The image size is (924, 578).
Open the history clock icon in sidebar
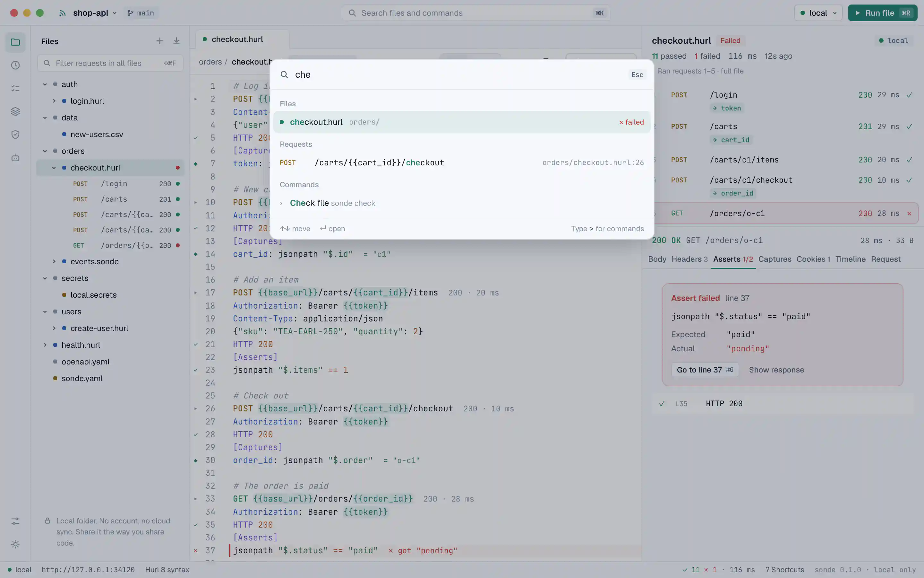coord(15,66)
